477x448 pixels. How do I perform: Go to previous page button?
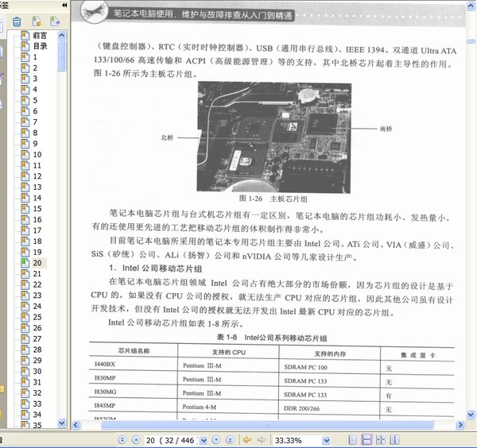tap(136, 440)
